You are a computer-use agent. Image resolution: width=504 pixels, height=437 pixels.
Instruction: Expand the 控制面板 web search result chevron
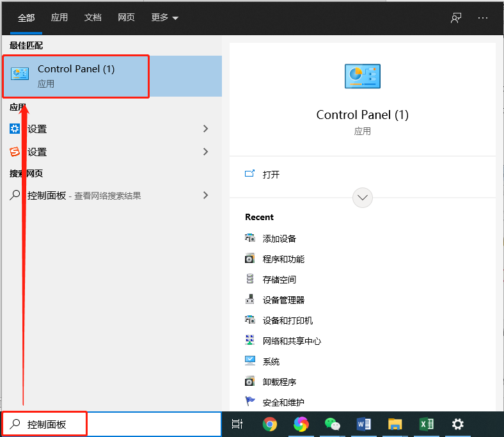(206, 195)
